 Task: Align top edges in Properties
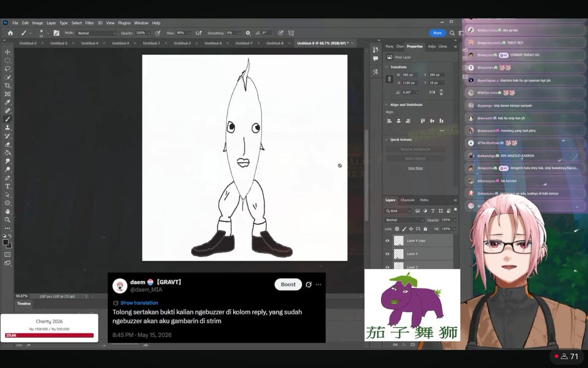[x=422, y=121]
